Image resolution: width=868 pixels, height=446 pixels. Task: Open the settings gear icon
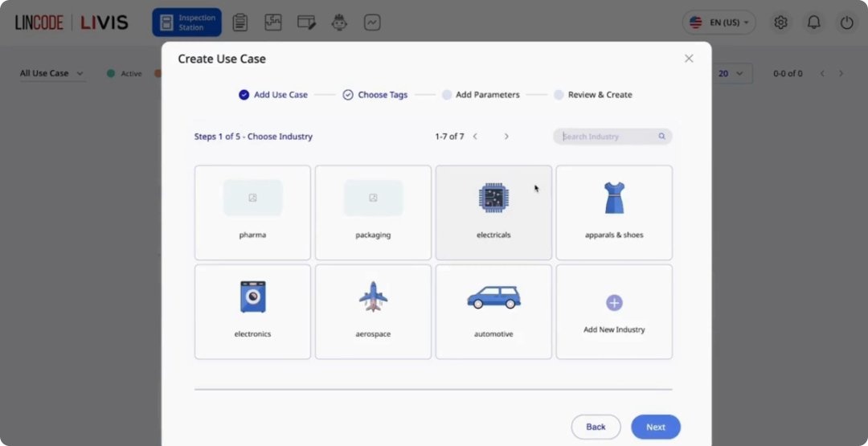click(x=780, y=23)
